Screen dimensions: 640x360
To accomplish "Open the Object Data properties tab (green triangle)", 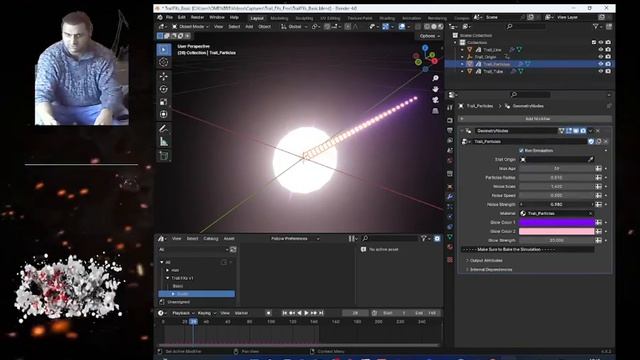I will tap(450, 237).
